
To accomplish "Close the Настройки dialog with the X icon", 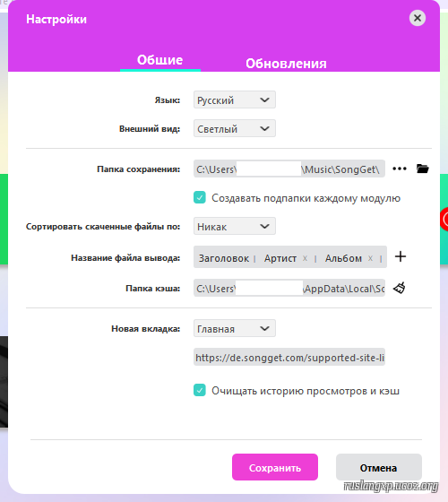I will click(418, 18).
